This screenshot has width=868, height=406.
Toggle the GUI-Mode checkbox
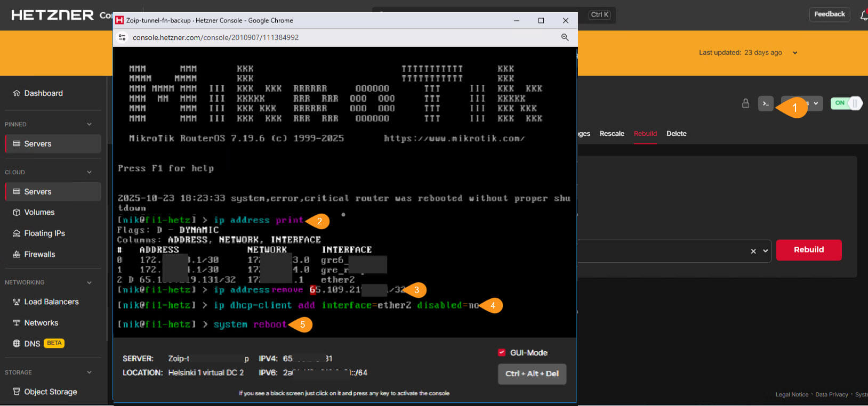[502, 352]
